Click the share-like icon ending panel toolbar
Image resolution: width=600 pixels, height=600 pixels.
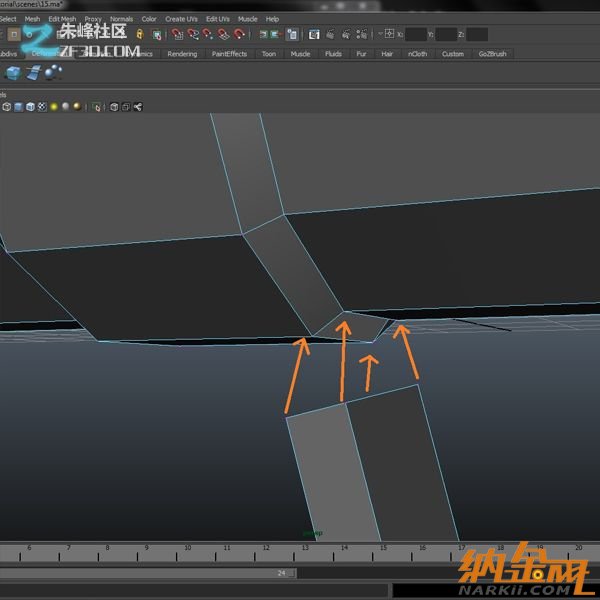[137, 106]
